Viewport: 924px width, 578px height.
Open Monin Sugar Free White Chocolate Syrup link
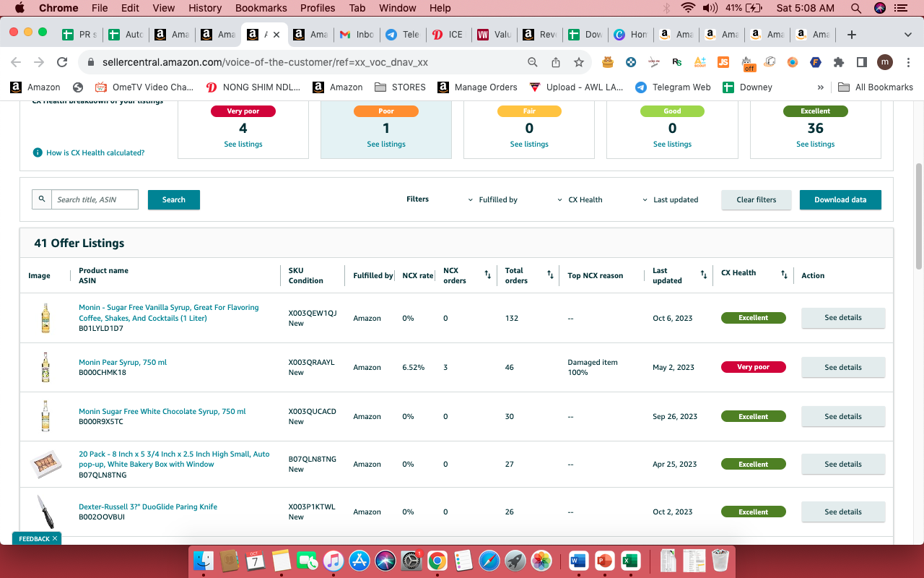[x=162, y=412]
